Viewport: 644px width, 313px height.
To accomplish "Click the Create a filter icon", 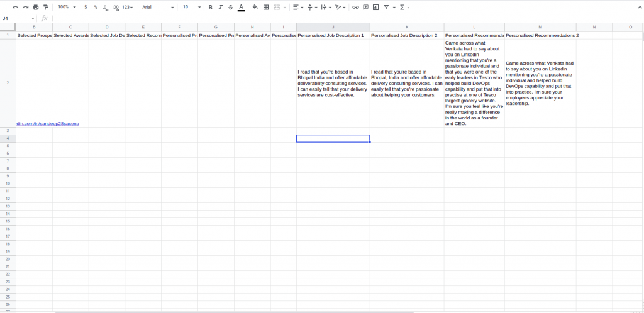I will tap(387, 7).
